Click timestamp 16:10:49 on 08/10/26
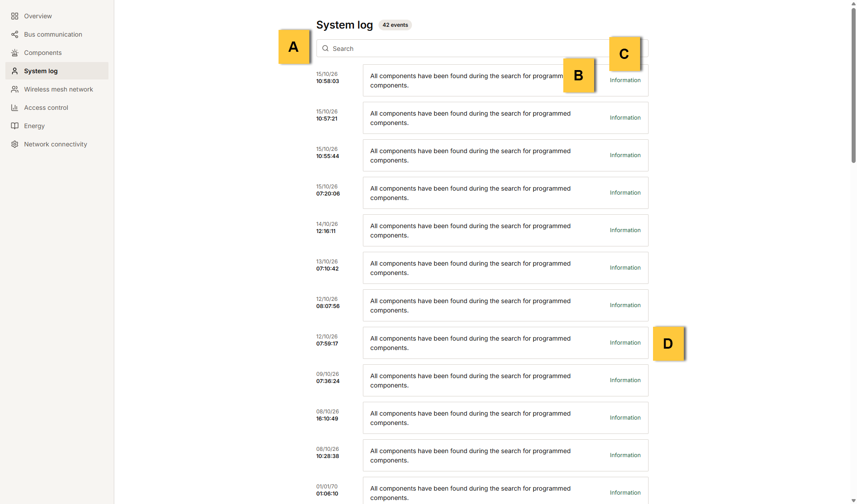The height and width of the screenshot is (504, 857). [x=327, y=419]
